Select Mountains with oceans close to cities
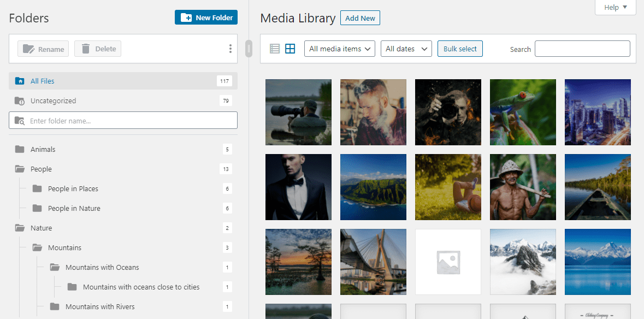644x319 pixels. [x=141, y=287]
